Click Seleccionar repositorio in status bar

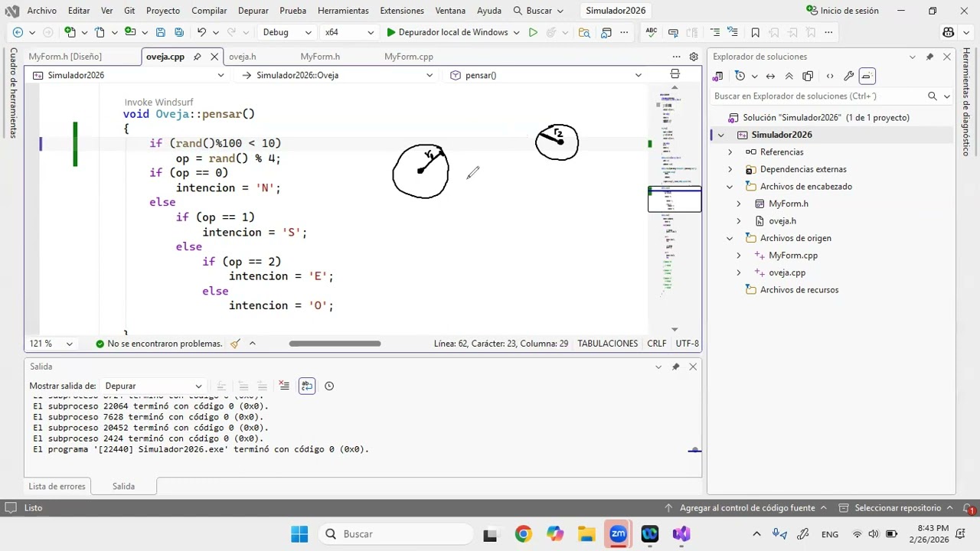click(x=897, y=507)
